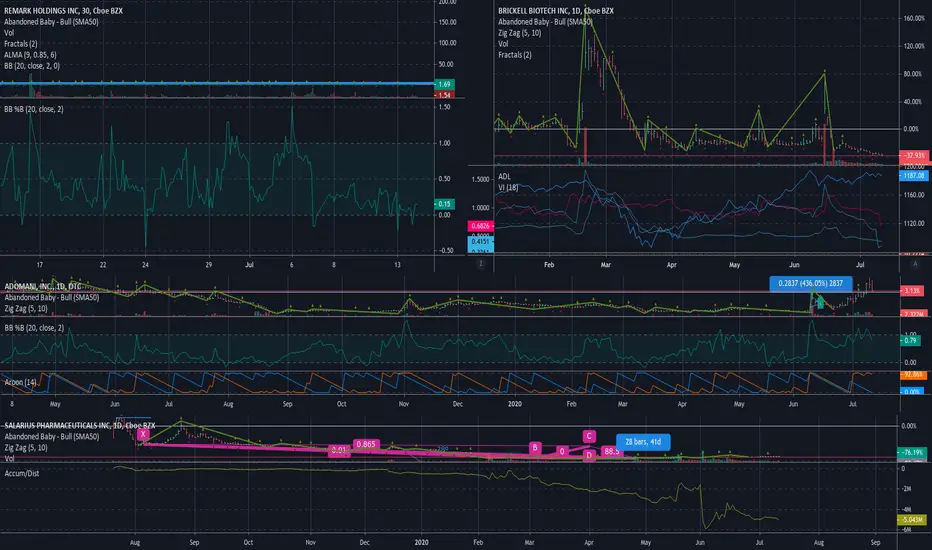Click the 0.00% Aroon value tag
Image resolution: width=932 pixels, height=550 pixels.
pyautogui.click(x=912, y=391)
